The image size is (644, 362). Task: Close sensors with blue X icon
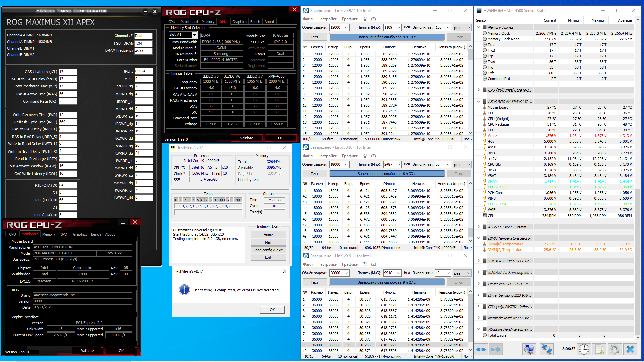point(630,349)
